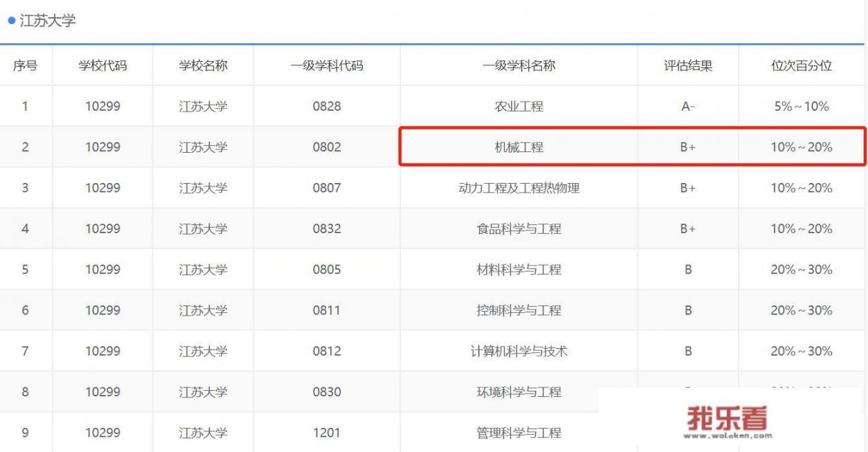
Task: Click the 5%~10% percentile cell
Action: [801, 107]
